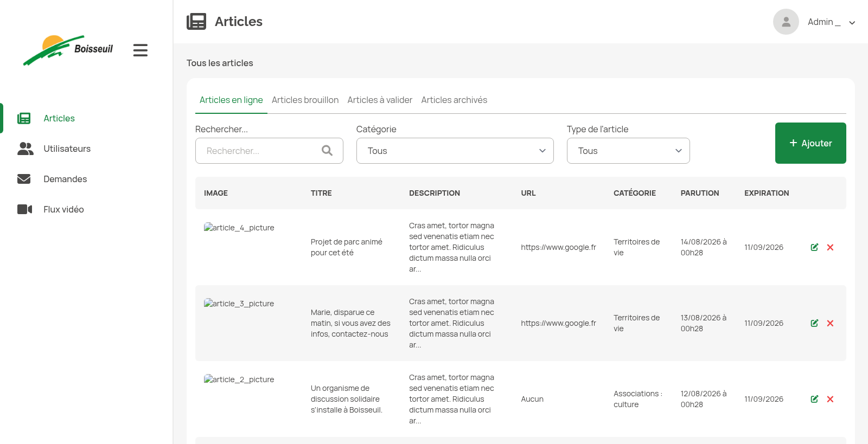Click the article_2_picture thumbnail
This screenshot has width=868, height=444.
(239, 379)
